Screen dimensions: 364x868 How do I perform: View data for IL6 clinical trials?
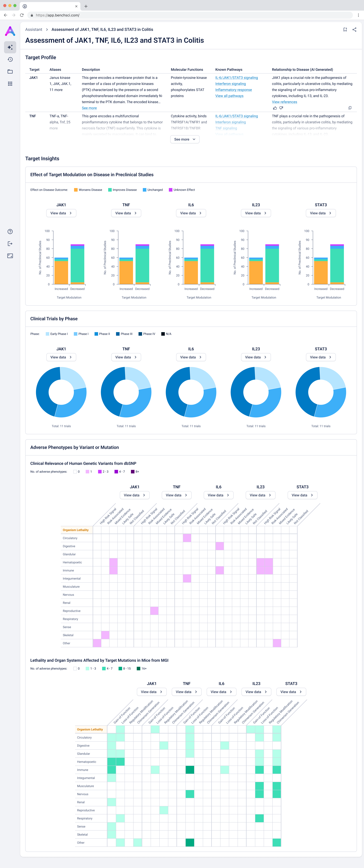191,357
